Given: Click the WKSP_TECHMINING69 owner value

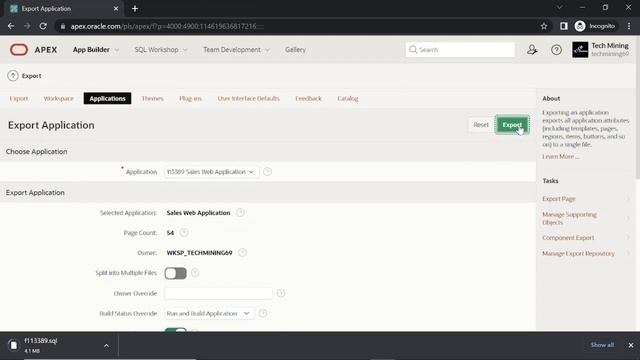Looking at the screenshot, I should click(x=199, y=253).
